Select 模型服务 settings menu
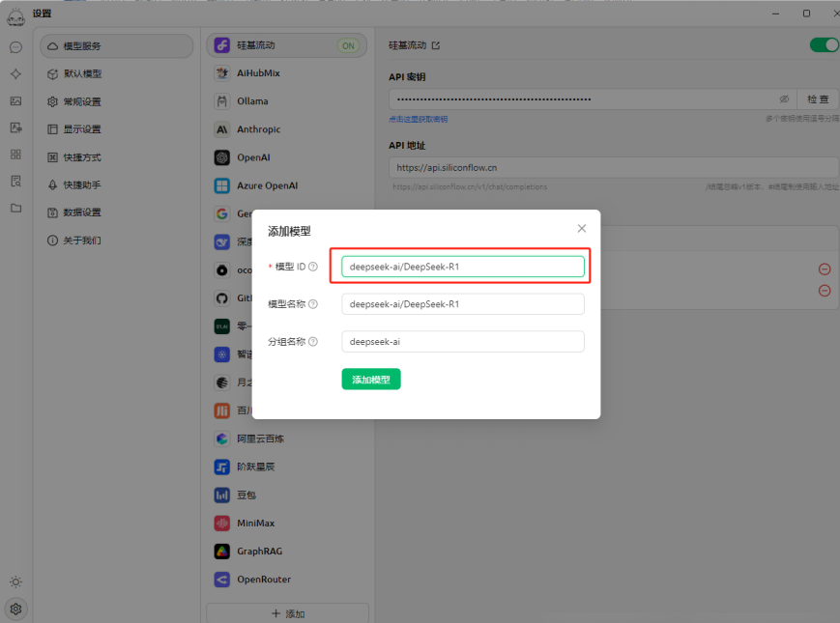 [x=116, y=46]
